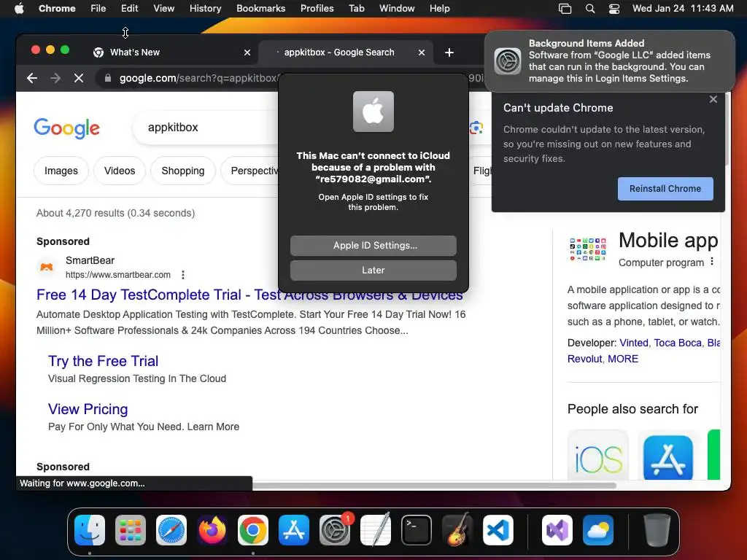Open View Pricing link
This screenshot has width=747, height=560.
tap(88, 409)
